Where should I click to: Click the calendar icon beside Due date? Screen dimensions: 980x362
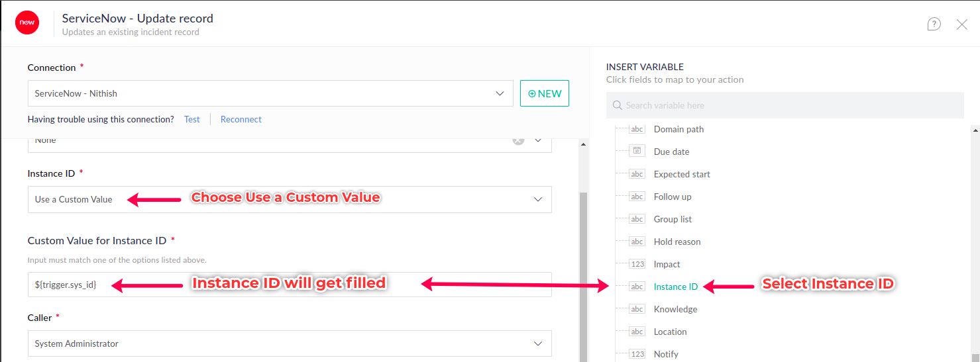pos(637,152)
